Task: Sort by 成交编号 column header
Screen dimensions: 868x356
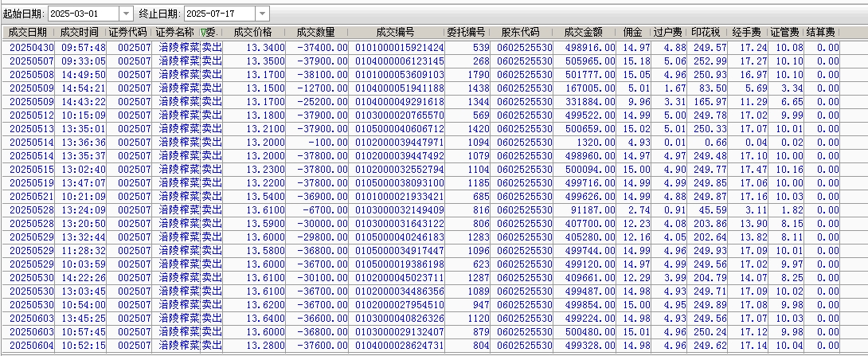Action: (395, 33)
